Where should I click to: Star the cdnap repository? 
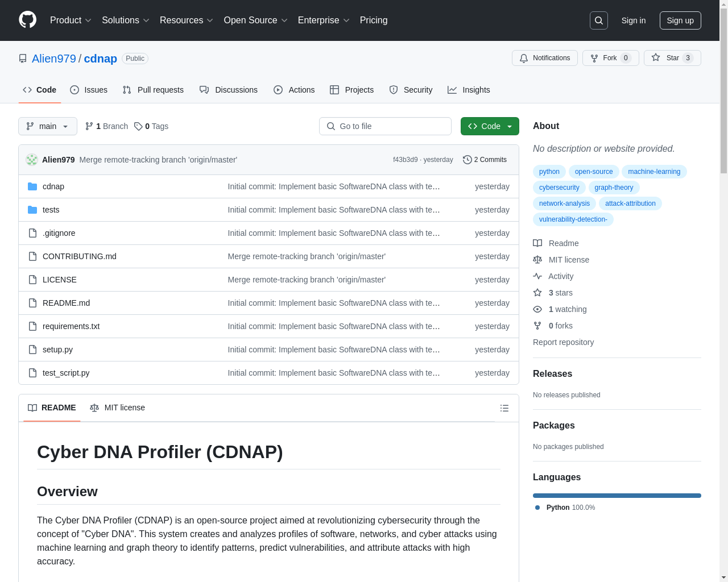[x=672, y=58]
